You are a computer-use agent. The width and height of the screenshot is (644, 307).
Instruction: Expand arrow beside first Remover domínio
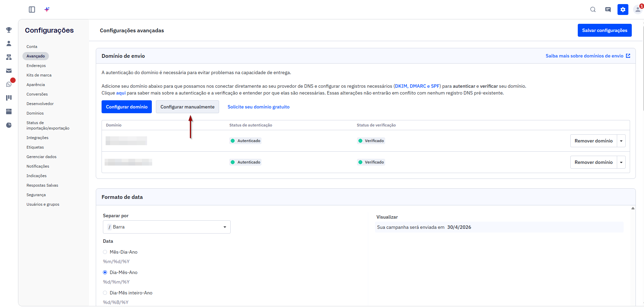(621, 141)
